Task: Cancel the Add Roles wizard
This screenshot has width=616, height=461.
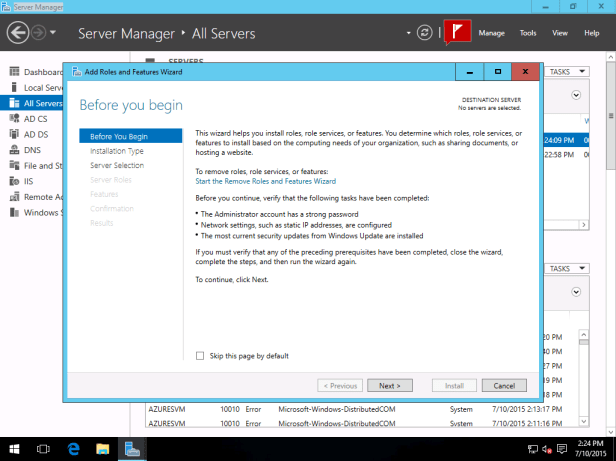Action: [503, 385]
